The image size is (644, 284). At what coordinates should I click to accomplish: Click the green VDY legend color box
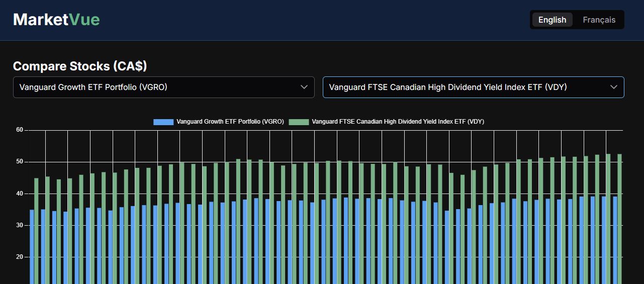point(299,122)
